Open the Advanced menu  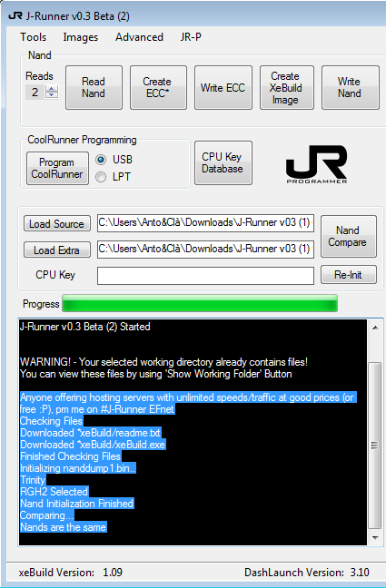tap(139, 37)
